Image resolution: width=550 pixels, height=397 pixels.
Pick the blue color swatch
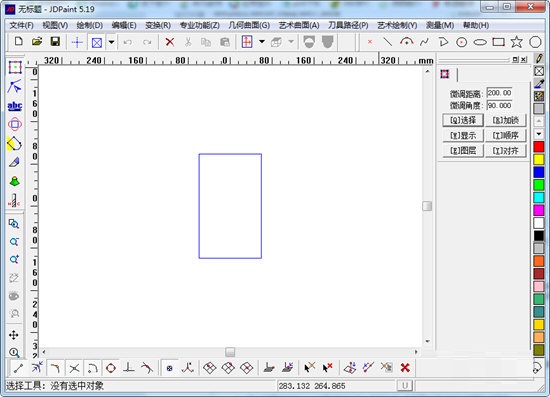point(539,172)
